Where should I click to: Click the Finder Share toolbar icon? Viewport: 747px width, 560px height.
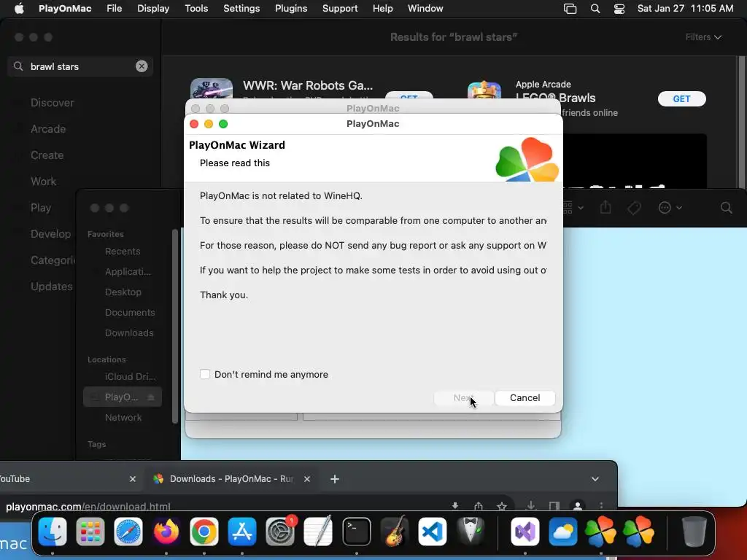pyautogui.click(x=605, y=207)
